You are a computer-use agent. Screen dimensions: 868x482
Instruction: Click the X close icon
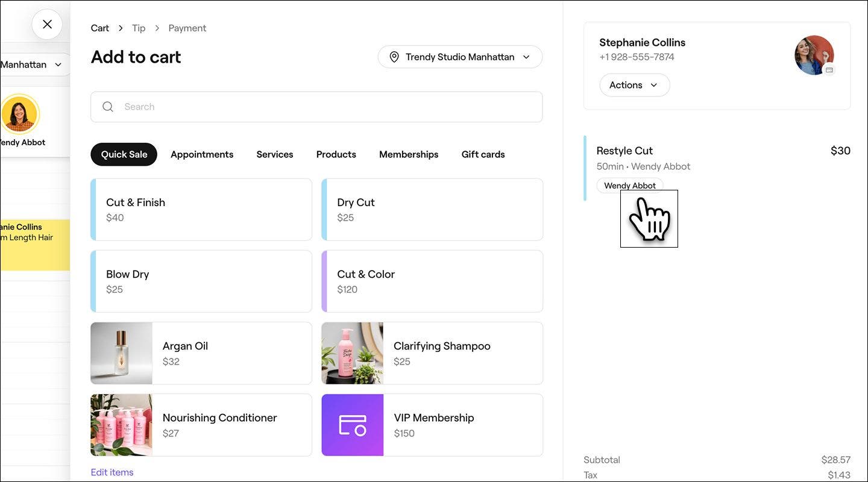pos(47,25)
